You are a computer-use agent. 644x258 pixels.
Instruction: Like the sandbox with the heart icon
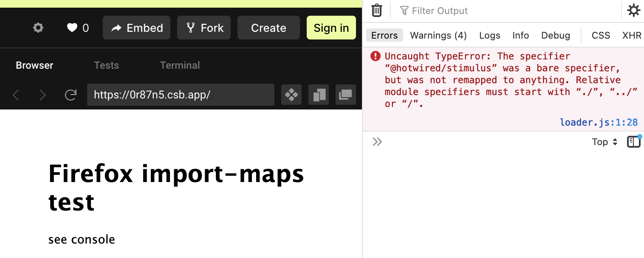[72, 28]
